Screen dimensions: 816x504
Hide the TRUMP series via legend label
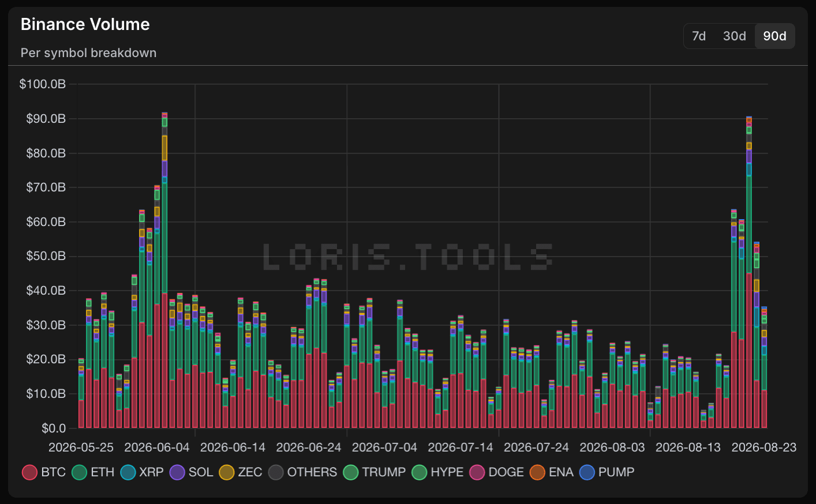384,472
